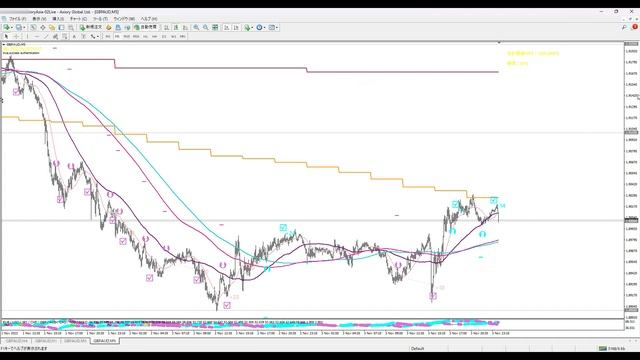Toggle the Terminal panel icon
This screenshot has height=360, width=640.
click(x=61, y=27)
